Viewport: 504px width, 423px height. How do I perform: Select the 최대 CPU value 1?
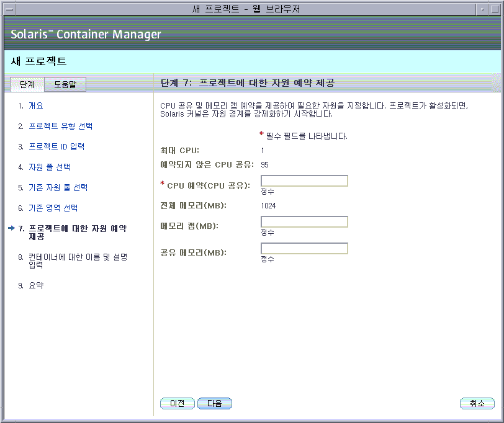[x=263, y=151]
